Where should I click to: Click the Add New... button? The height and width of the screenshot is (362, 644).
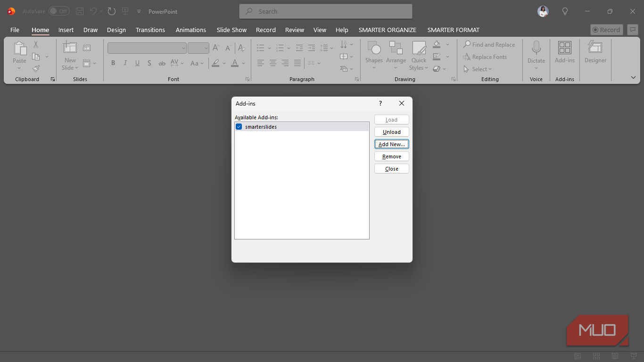pyautogui.click(x=392, y=144)
